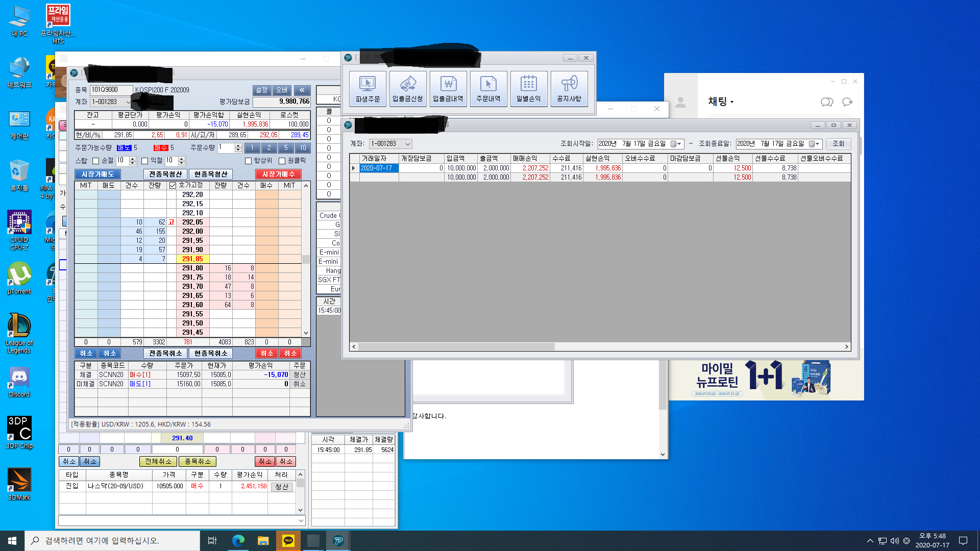Screen dimensions: 980x551
Task: Click 전종목청산 liquidate all button
Action: click(x=165, y=174)
